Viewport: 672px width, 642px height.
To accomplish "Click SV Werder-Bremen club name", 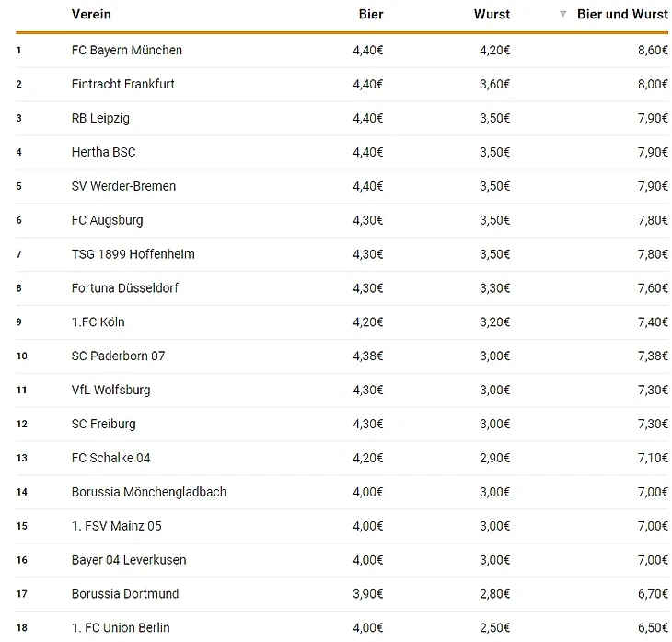I will (x=123, y=186).
